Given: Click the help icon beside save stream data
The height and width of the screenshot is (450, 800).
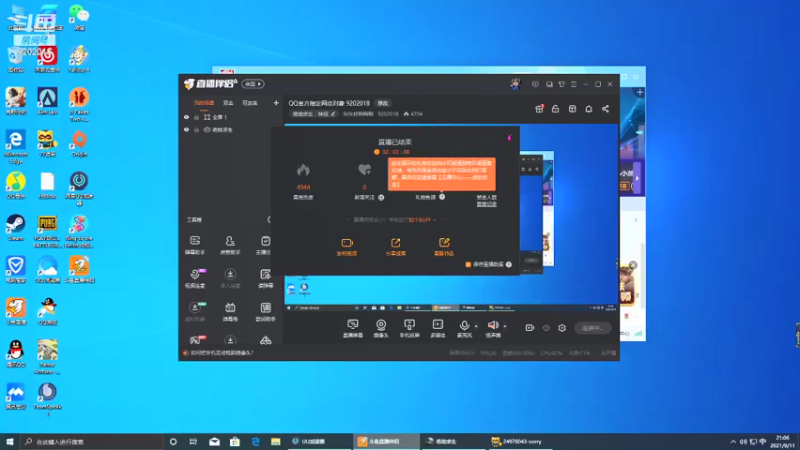Looking at the screenshot, I should [x=509, y=264].
